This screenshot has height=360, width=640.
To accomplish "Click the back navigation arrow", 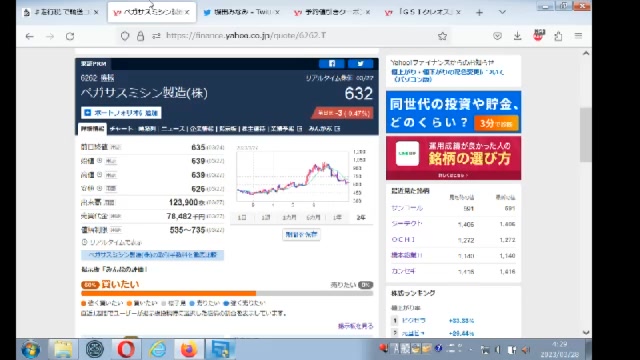I will click(x=29, y=36).
